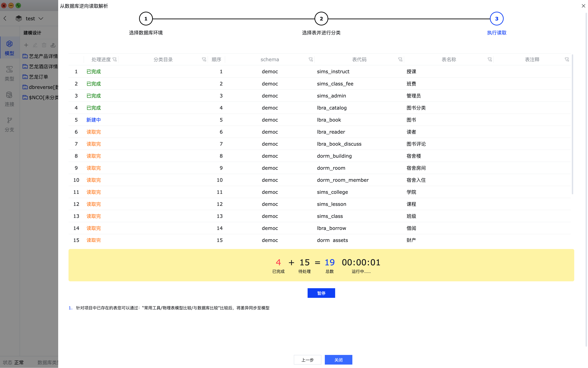
Task: Select step 3 执行读取 circle
Action: click(x=496, y=19)
